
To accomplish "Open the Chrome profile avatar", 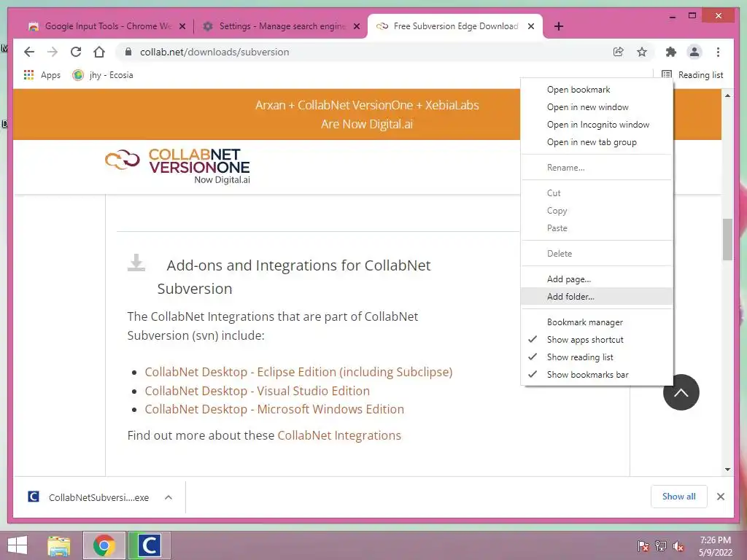I will (694, 52).
